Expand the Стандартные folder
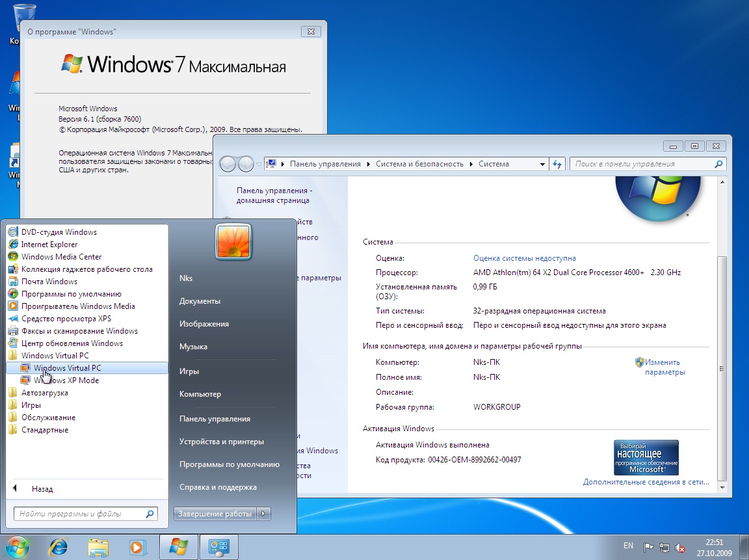Image resolution: width=749 pixels, height=560 pixels. click(x=45, y=430)
